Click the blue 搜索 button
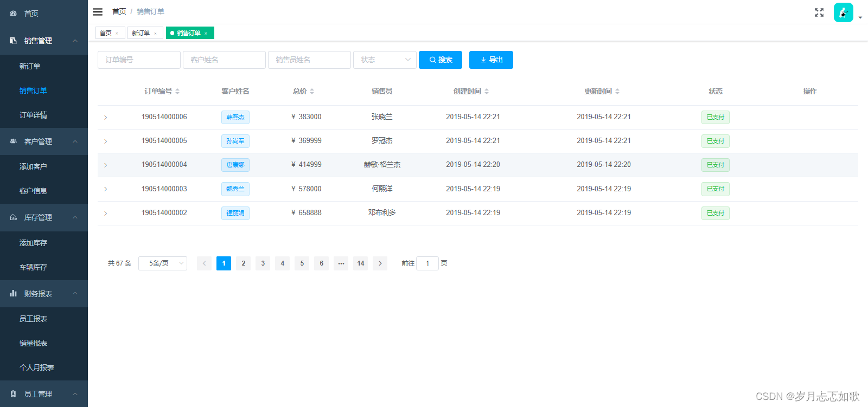Viewport: 868px width, 407px height. coord(441,60)
